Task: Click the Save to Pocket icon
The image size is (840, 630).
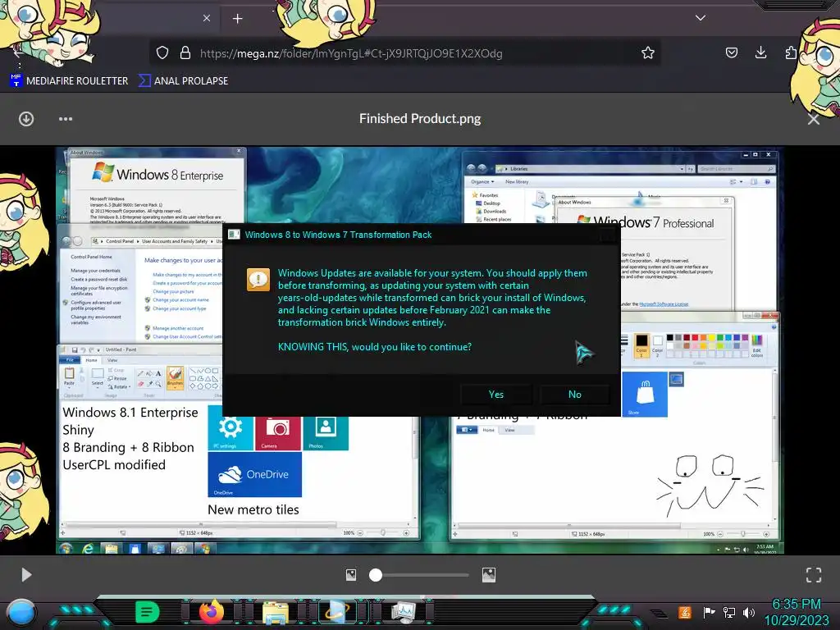Action: tap(731, 52)
